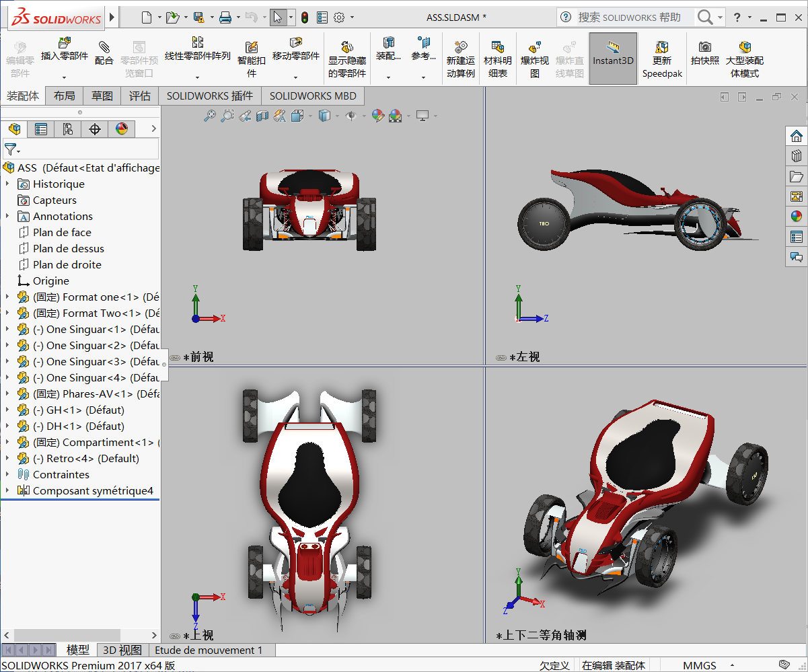
Task: Click 线性零部件阵列 linear pattern tool
Action: click(198, 49)
